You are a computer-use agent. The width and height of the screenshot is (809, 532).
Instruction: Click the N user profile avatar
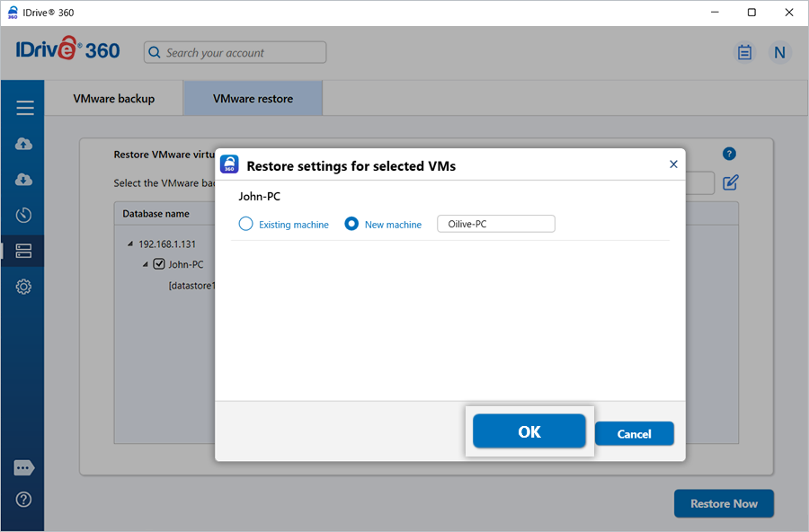pyautogui.click(x=779, y=52)
